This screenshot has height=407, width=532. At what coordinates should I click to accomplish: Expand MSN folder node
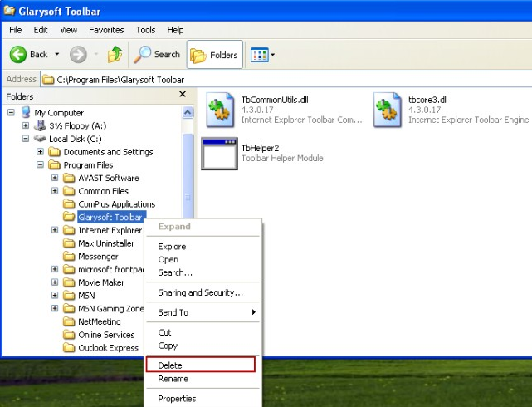(x=55, y=295)
